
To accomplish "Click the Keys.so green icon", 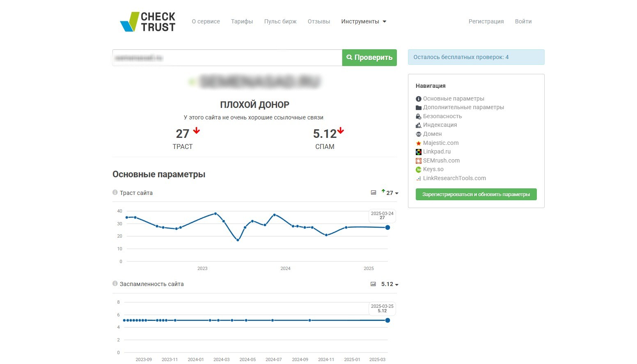I will (419, 169).
